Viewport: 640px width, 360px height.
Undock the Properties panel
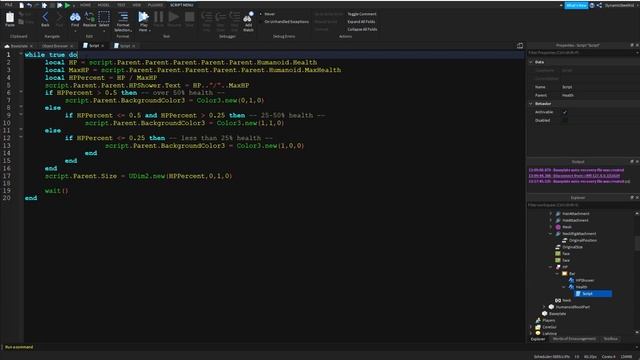click(632, 45)
